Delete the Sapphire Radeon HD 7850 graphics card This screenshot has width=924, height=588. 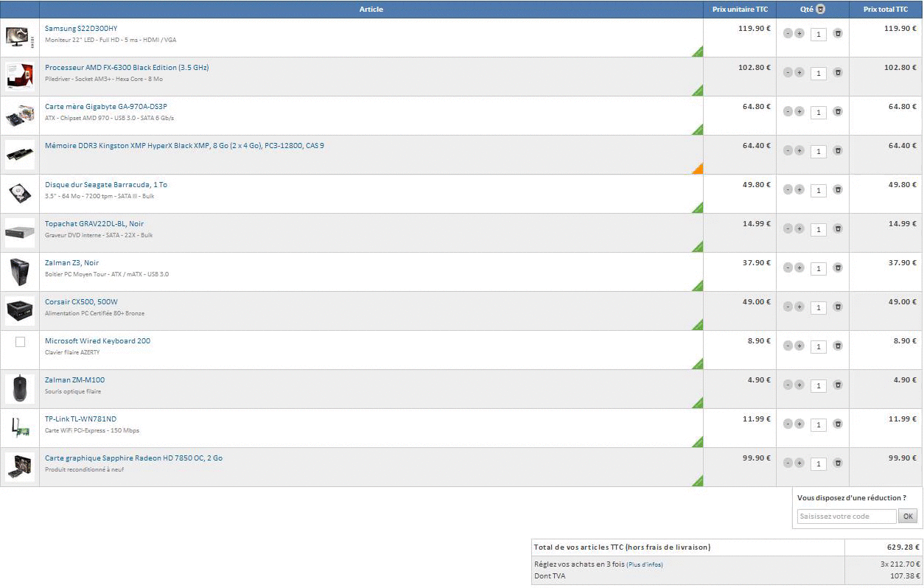tap(838, 463)
